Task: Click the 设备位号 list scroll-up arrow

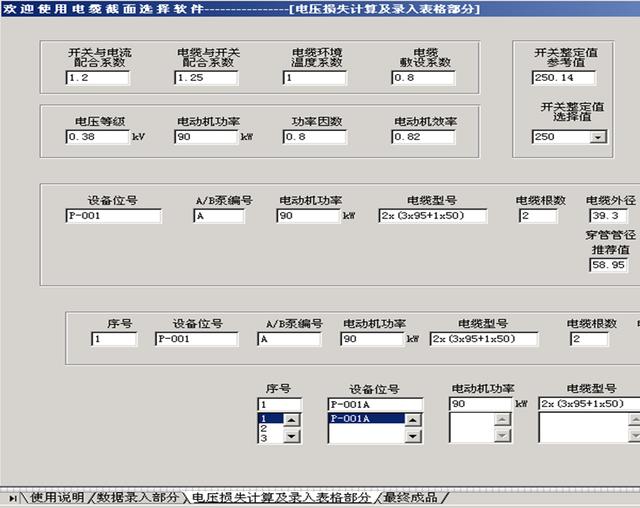Action: 413,419
